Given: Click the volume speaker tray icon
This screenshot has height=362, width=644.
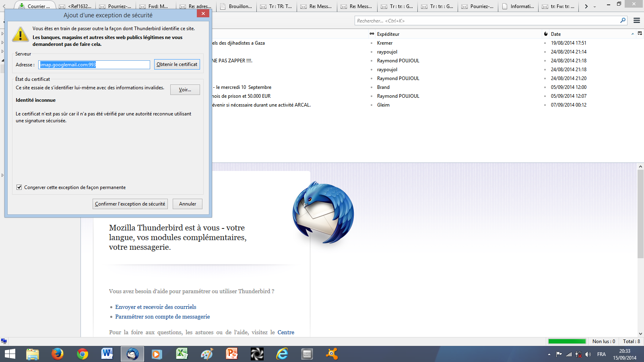Looking at the screenshot, I should tap(588, 354).
